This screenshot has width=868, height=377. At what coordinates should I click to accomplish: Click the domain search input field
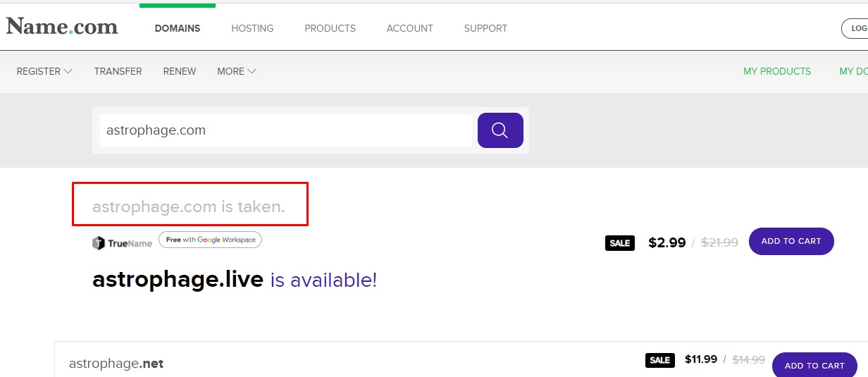285,130
